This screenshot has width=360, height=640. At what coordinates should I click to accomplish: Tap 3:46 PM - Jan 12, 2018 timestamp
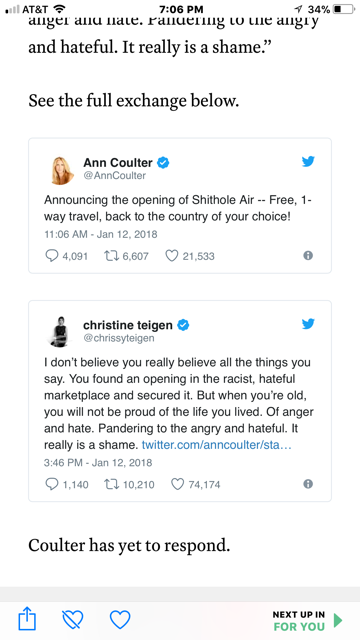[98, 462]
